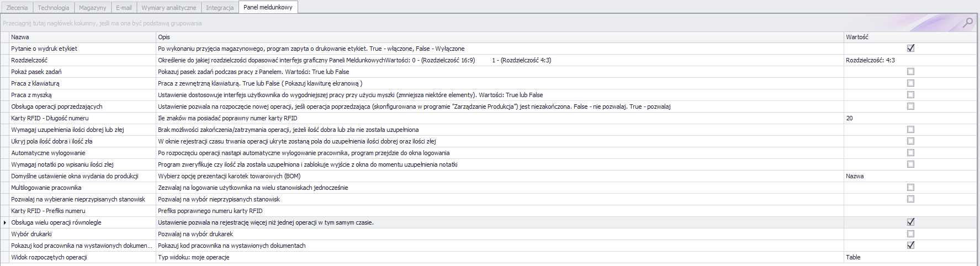Image resolution: width=980 pixels, height=266 pixels.
Task: Toggle the Multilogowanie pracownika checkbox
Action: [910, 188]
